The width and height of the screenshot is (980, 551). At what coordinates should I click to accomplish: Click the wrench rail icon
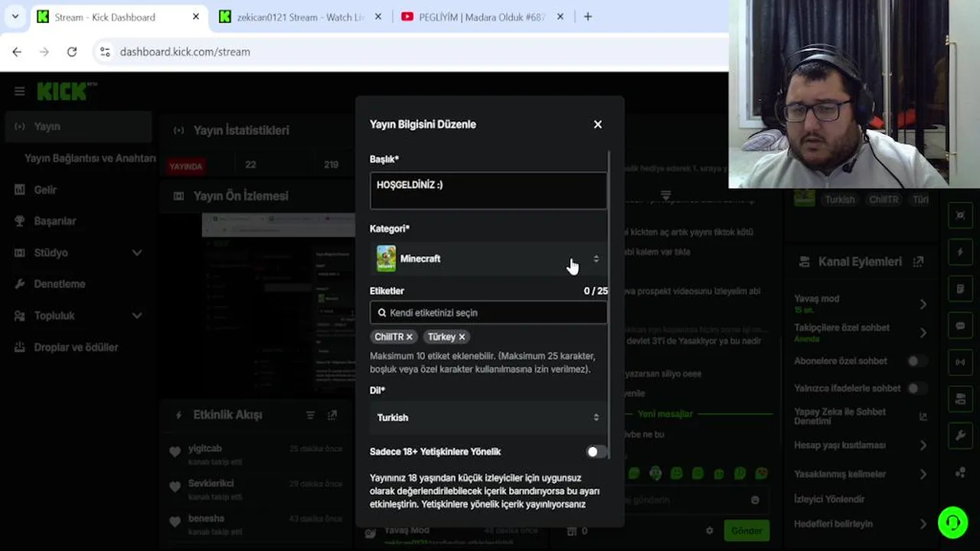pyautogui.click(x=960, y=435)
